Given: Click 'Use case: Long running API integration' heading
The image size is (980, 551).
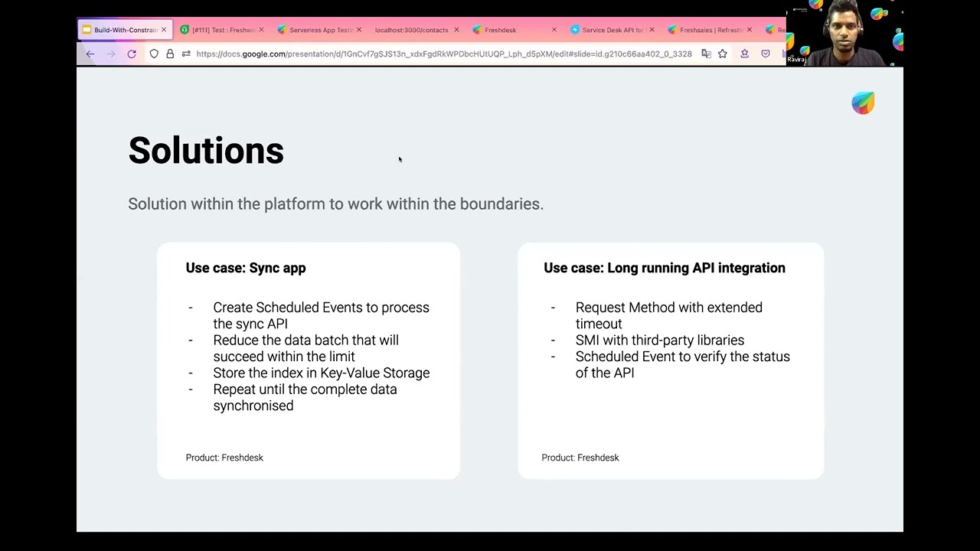Looking at the screenshot, I should [x=665, y=268].
